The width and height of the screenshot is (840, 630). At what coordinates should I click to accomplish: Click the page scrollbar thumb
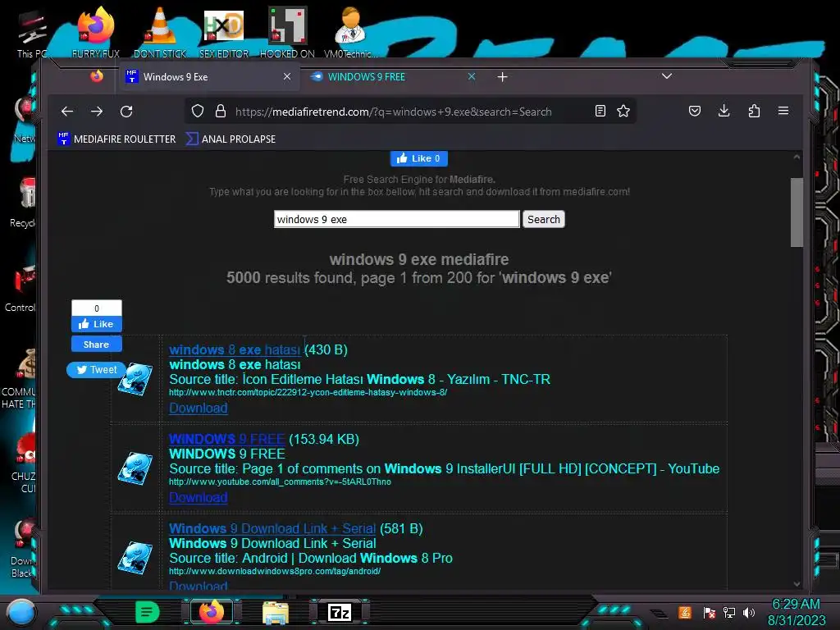pos(797,212)
